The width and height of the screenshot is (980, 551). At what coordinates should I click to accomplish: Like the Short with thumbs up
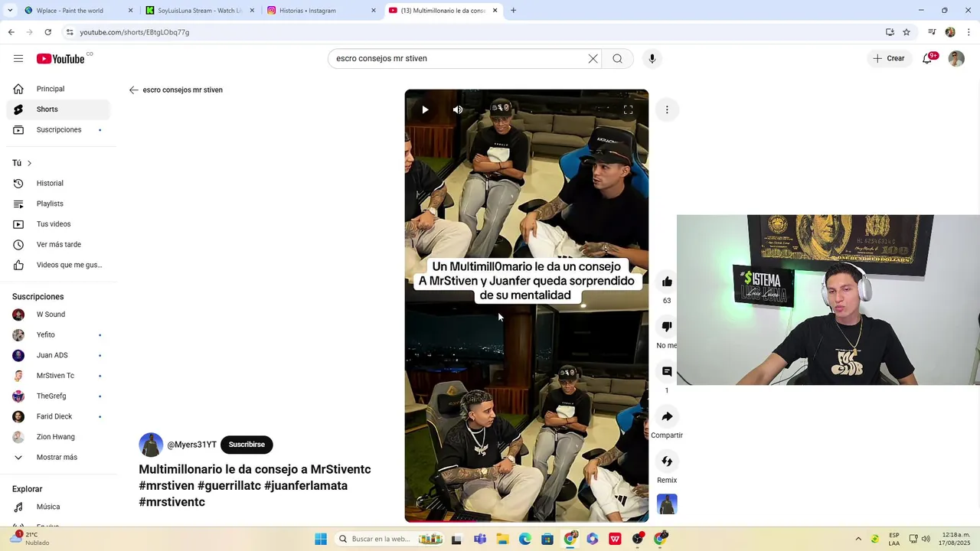(667, 282)
